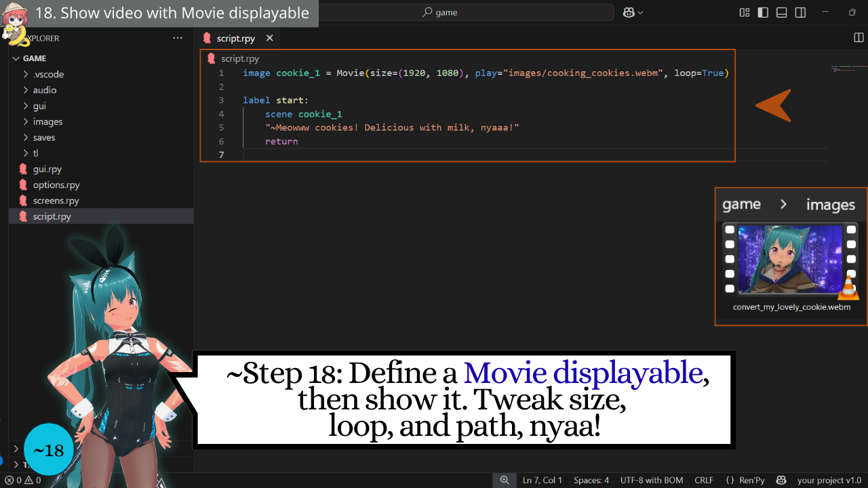
Task: Select the script.rpy editor tab
Action: click(x=236, y=38)
